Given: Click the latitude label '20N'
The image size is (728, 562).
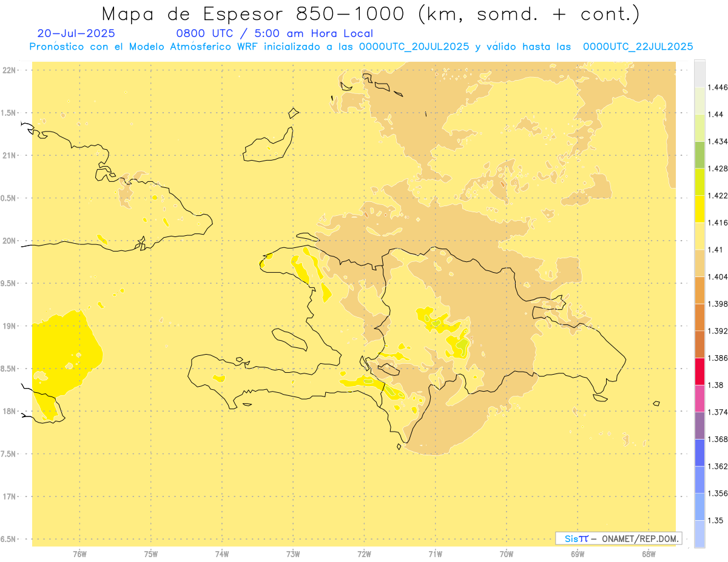Looking at the screenshot, I should coord(9,241).
